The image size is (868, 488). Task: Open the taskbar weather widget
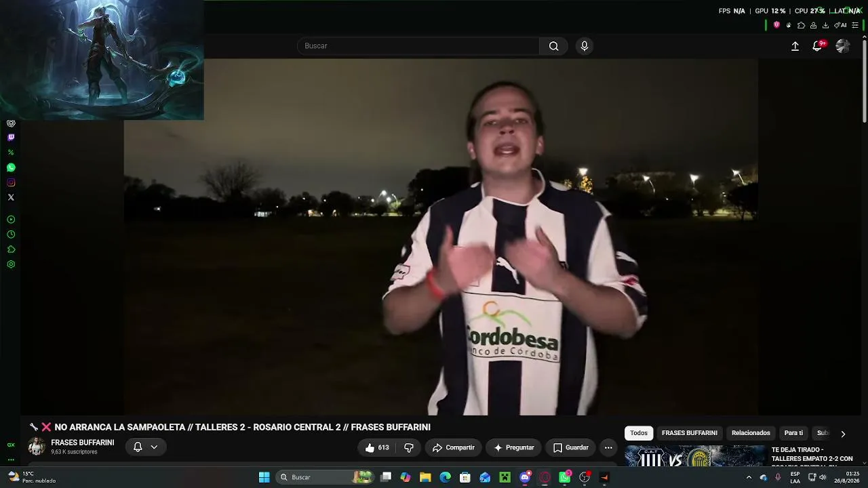coord(32,477)
